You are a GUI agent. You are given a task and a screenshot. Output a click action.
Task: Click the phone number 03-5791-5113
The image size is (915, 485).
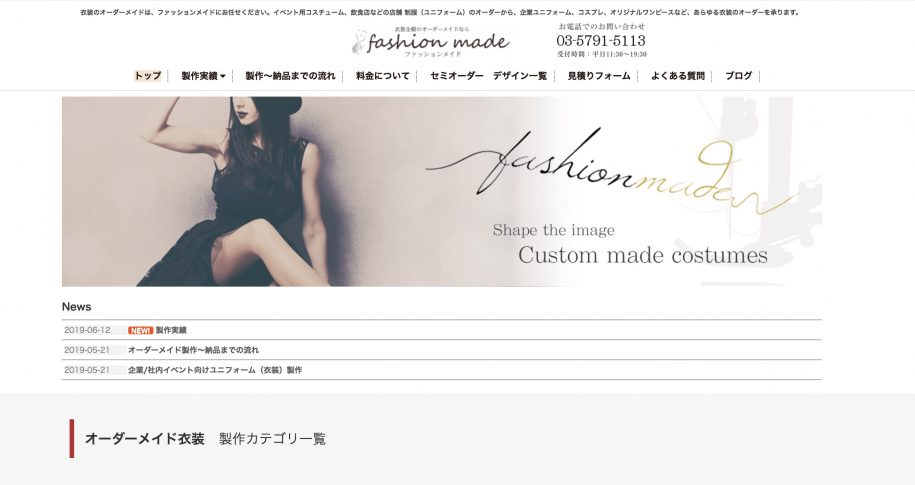pyautogui.click(x=601, y=41)
